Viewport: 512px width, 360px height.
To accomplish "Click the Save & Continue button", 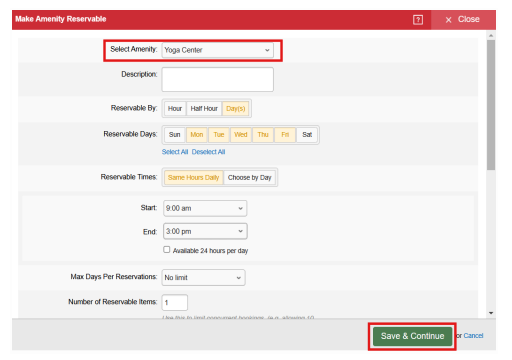I will [412, 336].
